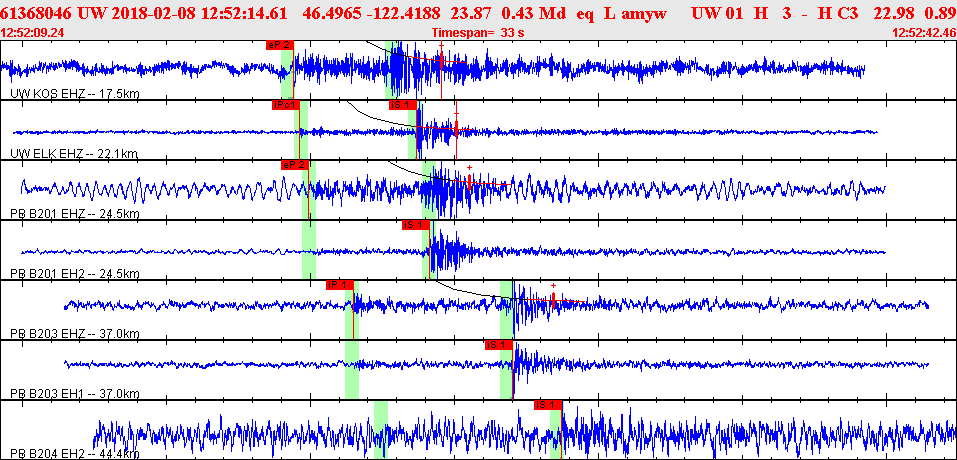Select the iS 1 pick flag on B201 EH2

coord(416,225)
